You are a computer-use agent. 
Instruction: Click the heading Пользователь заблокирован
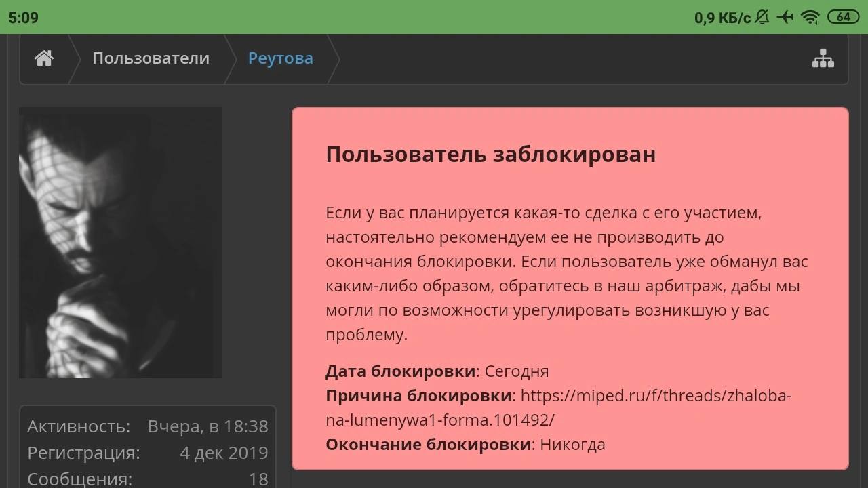tap(490, 155)
